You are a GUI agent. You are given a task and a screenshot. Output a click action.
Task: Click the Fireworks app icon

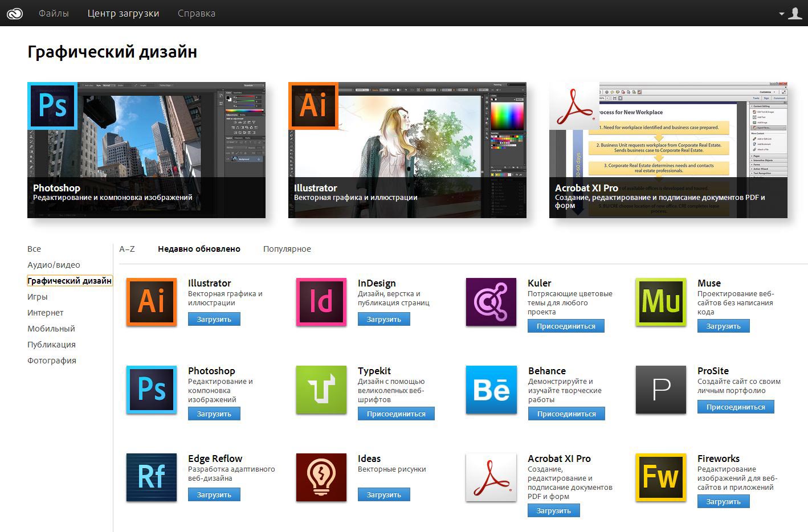point(661,477)
